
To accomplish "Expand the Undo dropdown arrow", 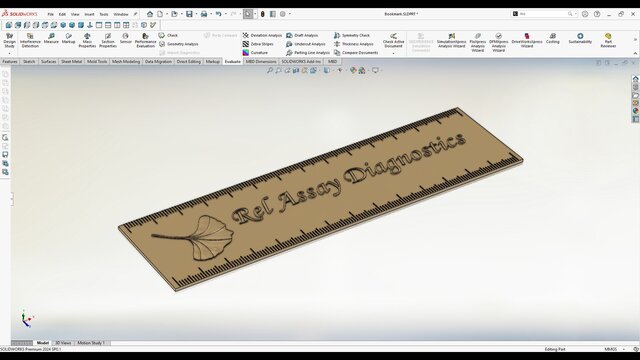I will click(225, 14).
